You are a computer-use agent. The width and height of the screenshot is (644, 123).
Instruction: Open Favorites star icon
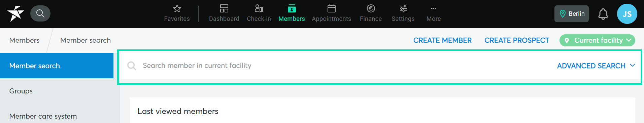[177, 9]
